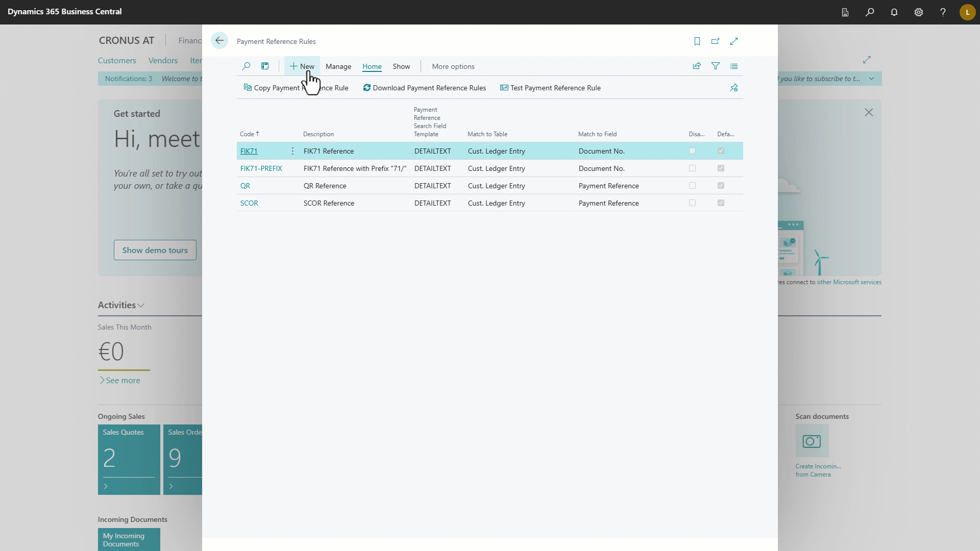Viewport: 980px width, 551px height.
Task: Open the user account avatar L
Action: point(967,12)
